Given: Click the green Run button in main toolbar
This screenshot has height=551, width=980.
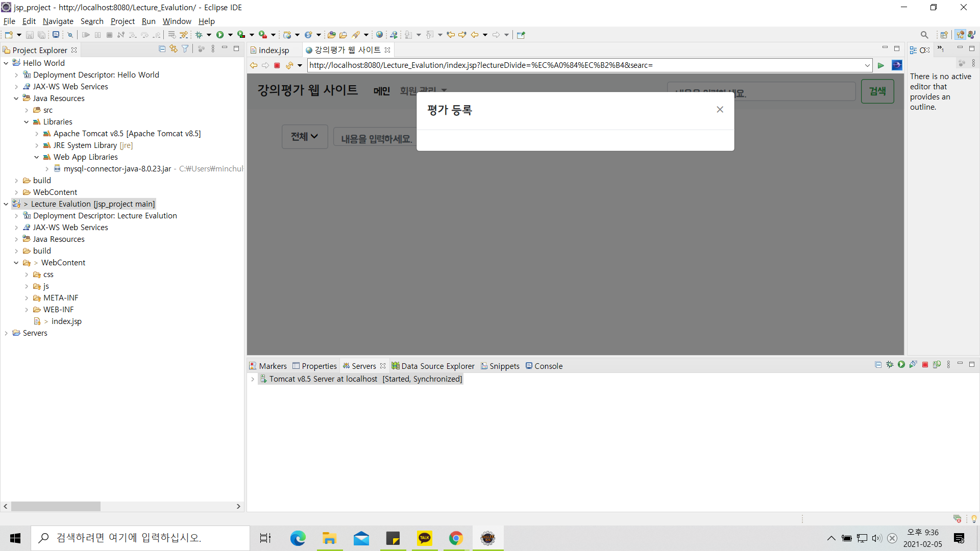Looking at the screenshot, I should [220, 35].
